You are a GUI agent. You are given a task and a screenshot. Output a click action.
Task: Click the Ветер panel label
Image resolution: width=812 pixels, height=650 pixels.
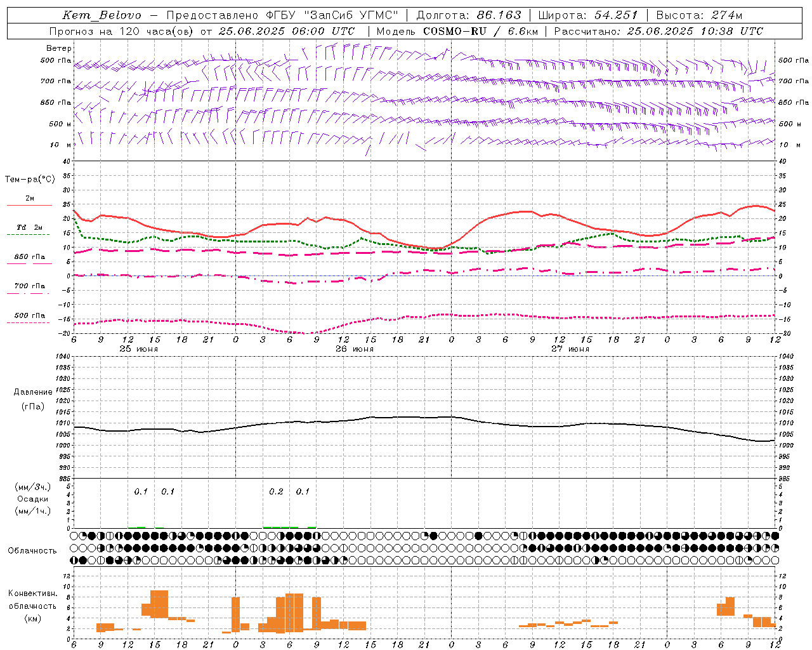click(x=59, y=48)
